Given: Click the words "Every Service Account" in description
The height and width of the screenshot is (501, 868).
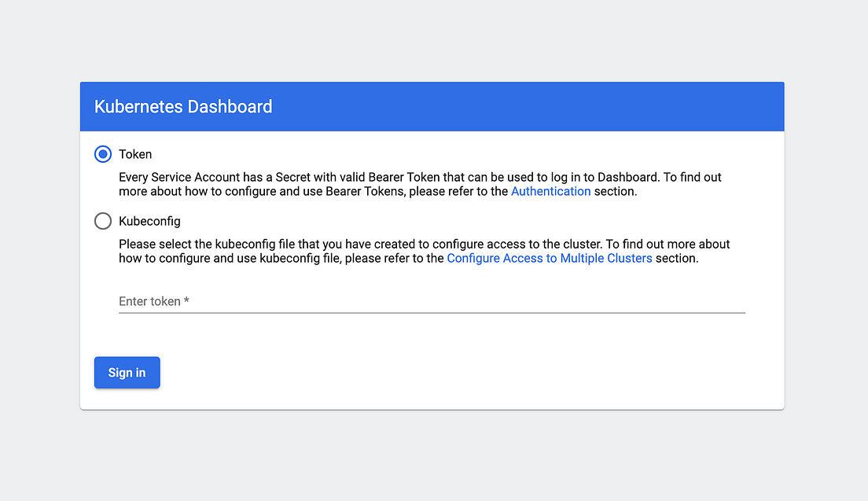Looking at the screenshot, I should [x=179, y=177].
